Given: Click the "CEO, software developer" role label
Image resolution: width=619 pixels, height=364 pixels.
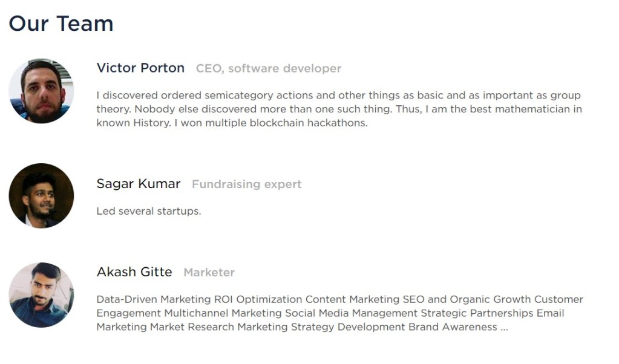Looking at the screenshot, I should (x=269, y=68).
